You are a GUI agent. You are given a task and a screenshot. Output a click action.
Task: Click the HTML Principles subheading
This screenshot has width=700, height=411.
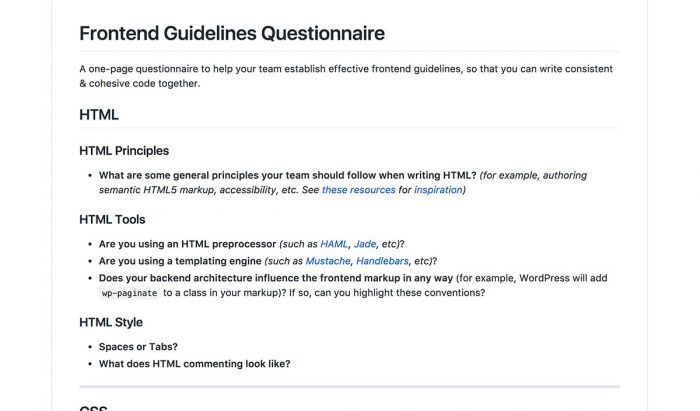point(124,151)
